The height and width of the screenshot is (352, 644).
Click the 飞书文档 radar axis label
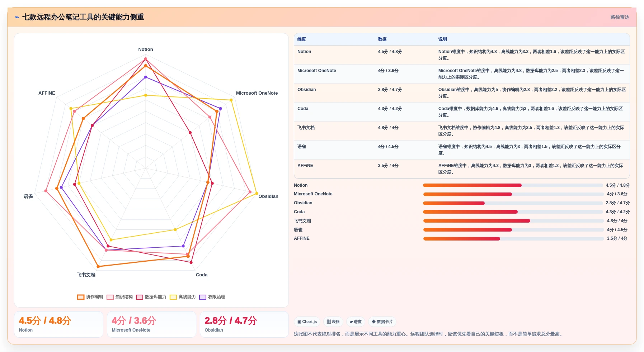point(86,275)
